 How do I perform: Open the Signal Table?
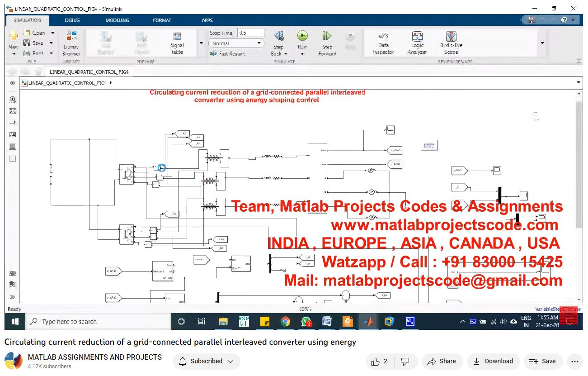point(177,43)
